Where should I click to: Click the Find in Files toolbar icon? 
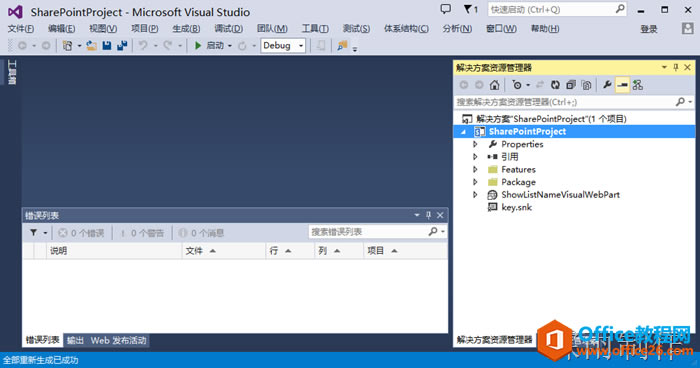point(342,46)
